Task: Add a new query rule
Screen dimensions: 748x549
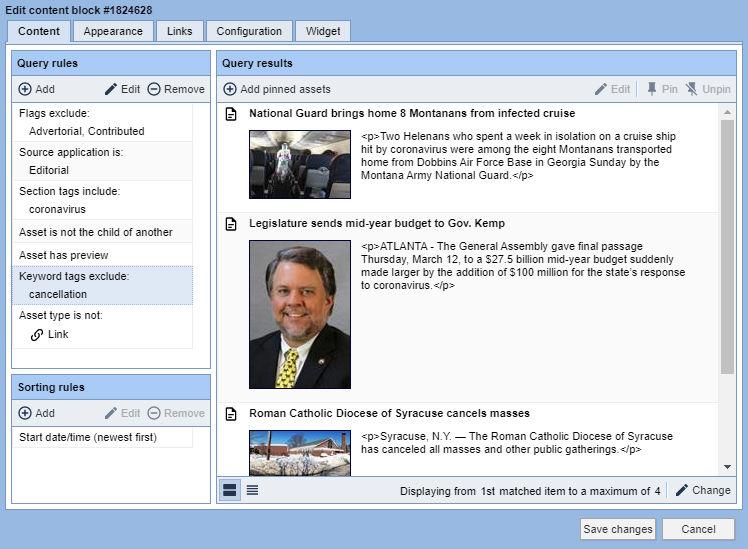Action: click(37, 89)
